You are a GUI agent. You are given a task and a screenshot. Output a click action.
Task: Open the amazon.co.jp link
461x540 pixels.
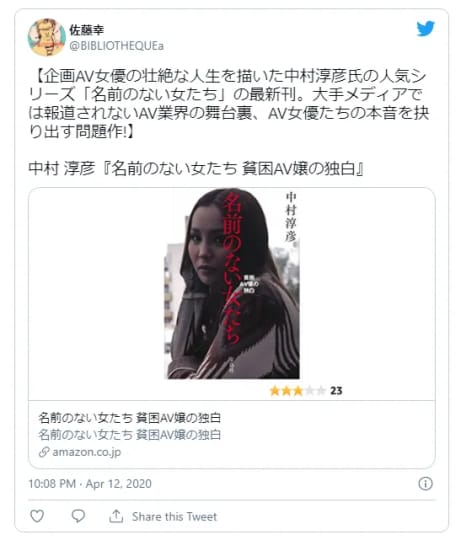tap(86, 452)
